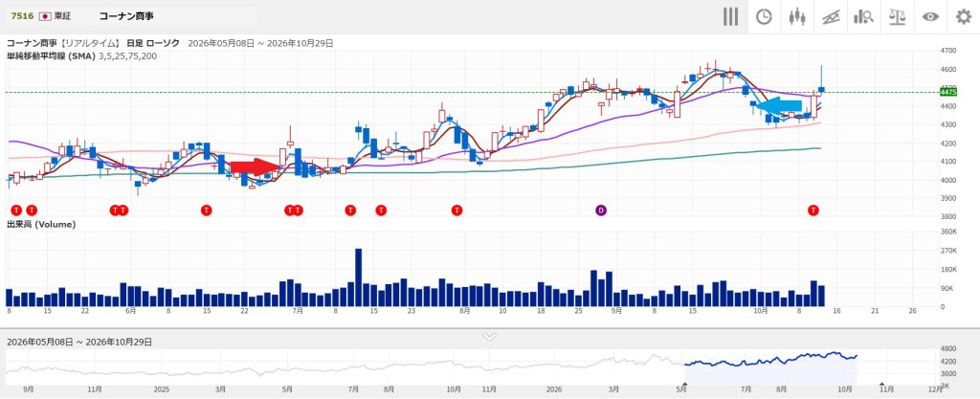Select the candlestick chart type icon
The image size is (980, 399).
coord(797,17)
